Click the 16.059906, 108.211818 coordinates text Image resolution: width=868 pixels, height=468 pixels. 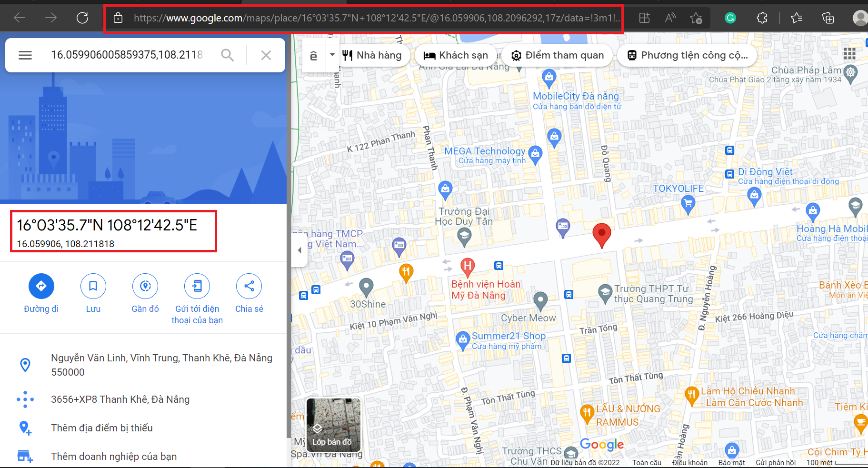click(66, 244)
